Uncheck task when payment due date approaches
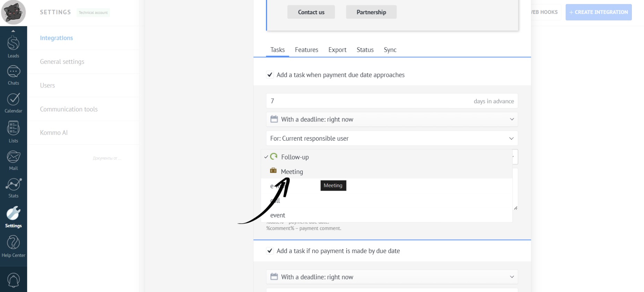644x292 pixels. [x=270, y=75]
